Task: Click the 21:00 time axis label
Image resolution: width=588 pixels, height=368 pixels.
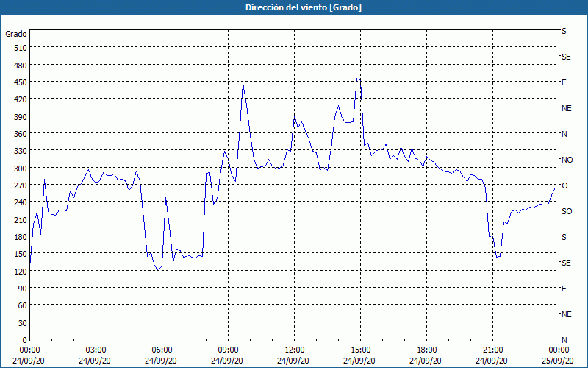Action: [x=492, y=350]
